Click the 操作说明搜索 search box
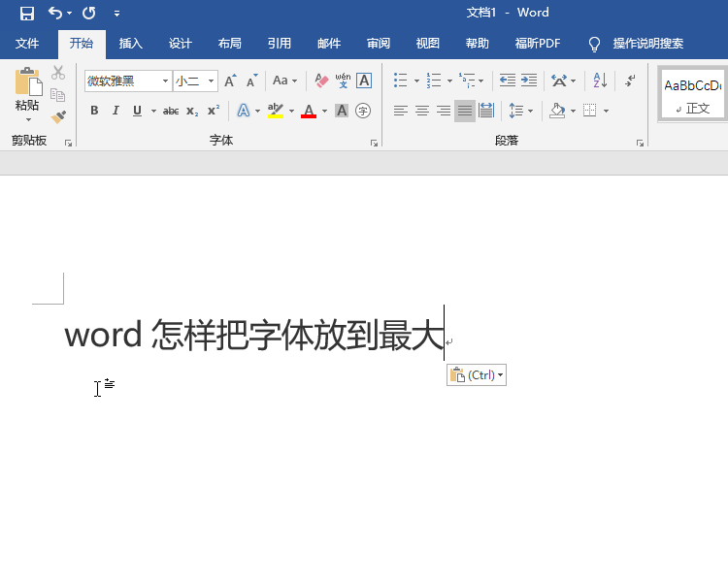Image resolution: width=728 pixels, height=582 pixels. [x=647, y=44]
